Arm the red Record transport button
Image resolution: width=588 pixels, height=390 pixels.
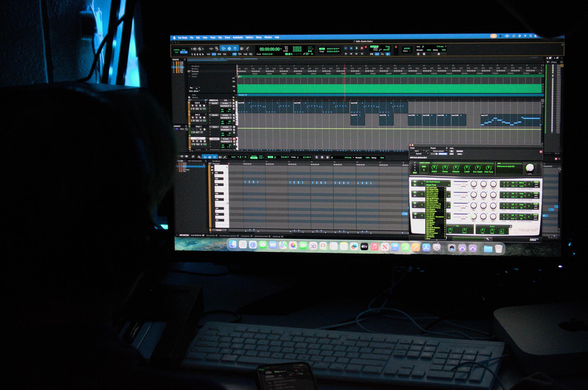pos(362,48)
